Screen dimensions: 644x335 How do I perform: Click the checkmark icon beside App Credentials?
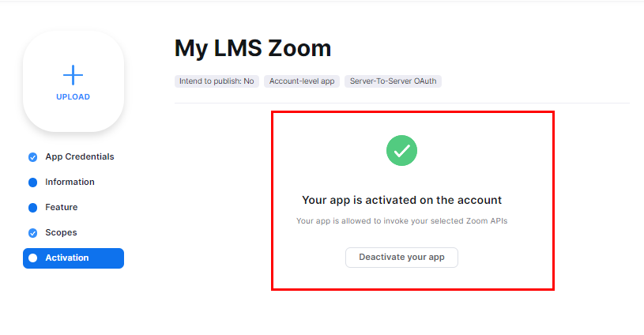click(33, 157)
